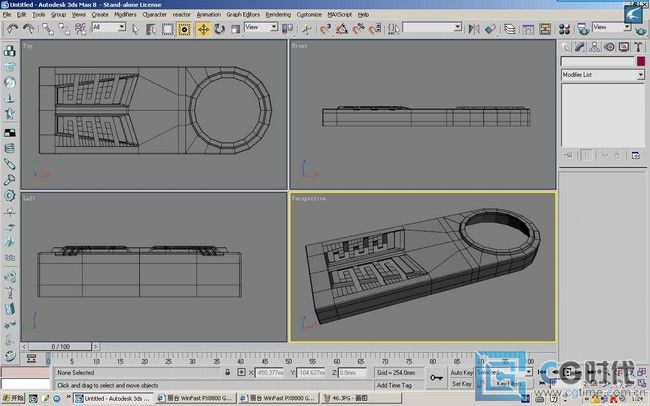Toggle Absolute/Offset transform type-in mode

tap(241, 372)
